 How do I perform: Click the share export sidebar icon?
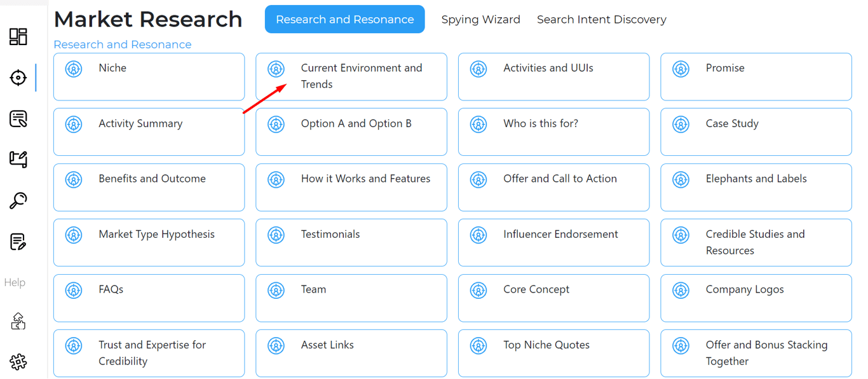click(x=18, y=321)
